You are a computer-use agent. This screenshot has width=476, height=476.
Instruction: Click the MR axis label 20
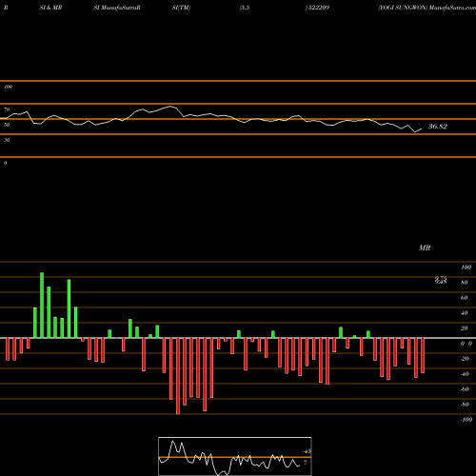tap(465, 328)
